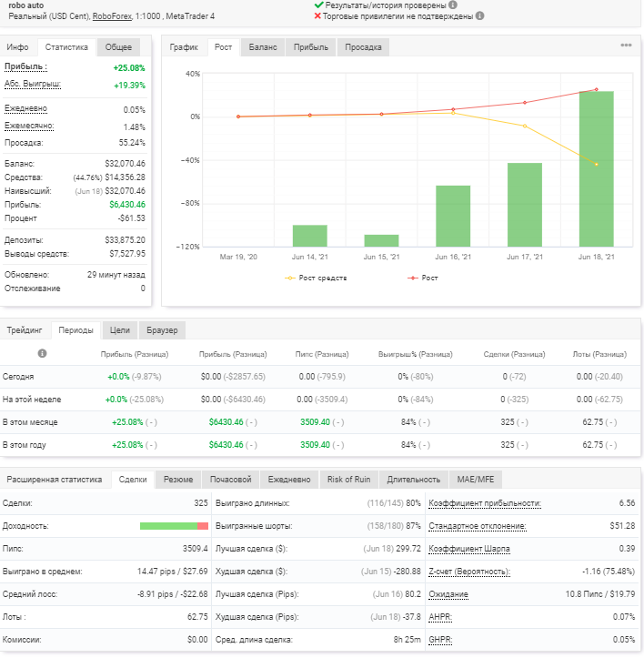
Task: Click the Jun 17, '21 green bar
Action: coord(525,205)
